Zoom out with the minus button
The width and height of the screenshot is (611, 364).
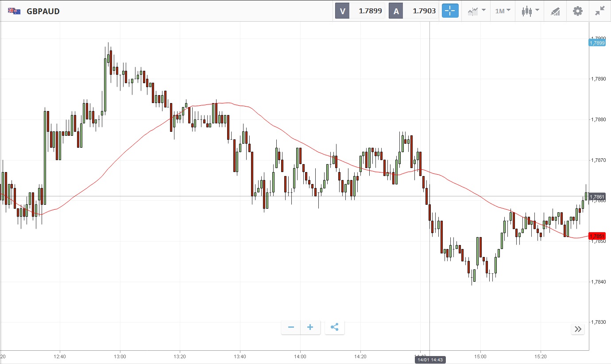[291, 327]
